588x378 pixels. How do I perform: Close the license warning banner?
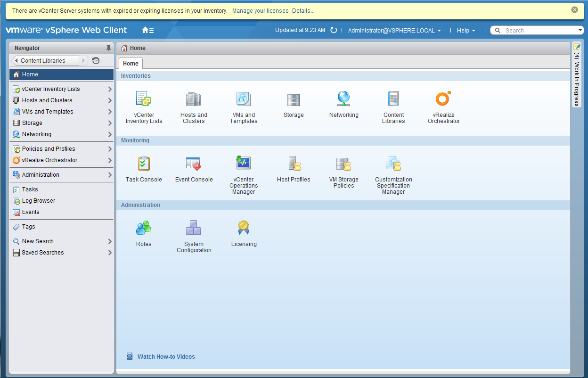[574, 10]
